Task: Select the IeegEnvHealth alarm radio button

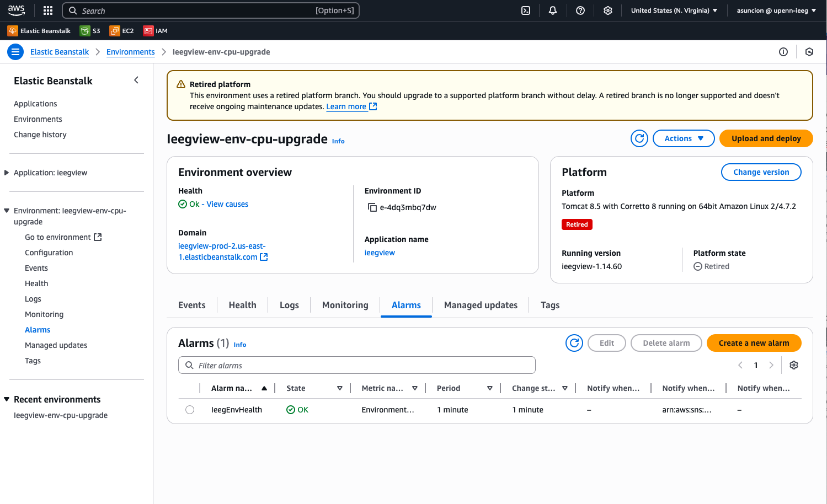Action: (x=190, y=410)
